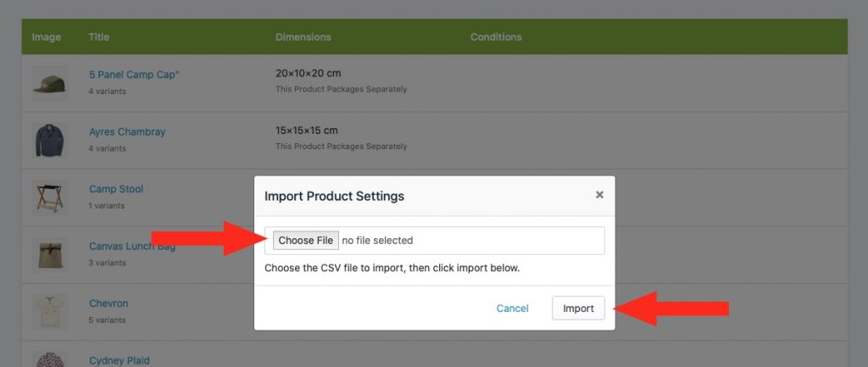
Task: Click the Conditions column header
Action: pyautogui.click(x=496, y=37)
